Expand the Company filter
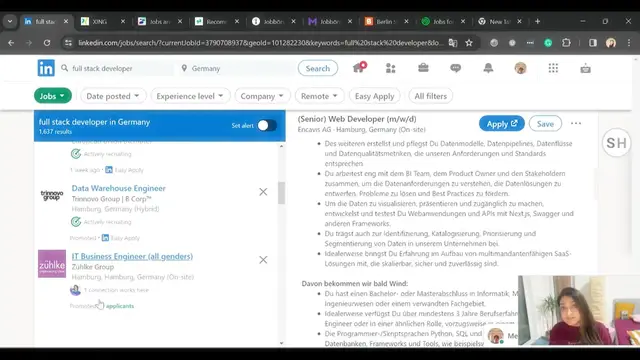 click(x=262, y=96)
